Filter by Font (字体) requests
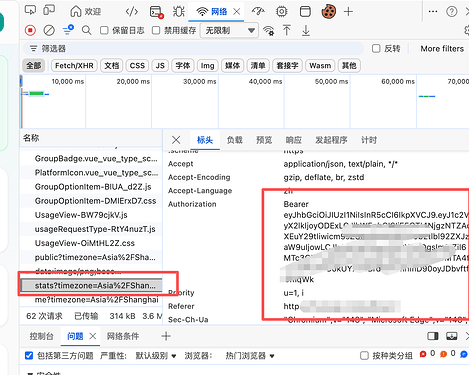 183,65
